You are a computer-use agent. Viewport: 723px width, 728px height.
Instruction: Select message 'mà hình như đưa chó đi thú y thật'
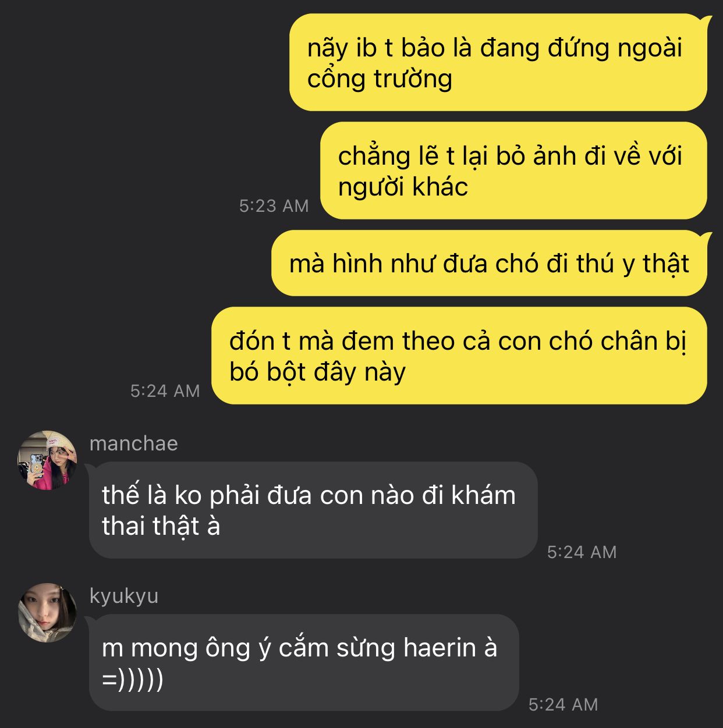489,263
